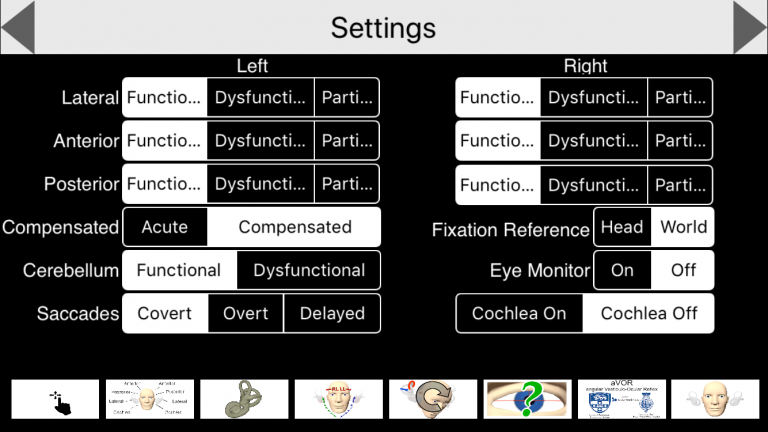The image size is (768, 432).
Task: Set Cerebellum to Dysfunctional
Action: pyautogui.click(x=308, y=270)
